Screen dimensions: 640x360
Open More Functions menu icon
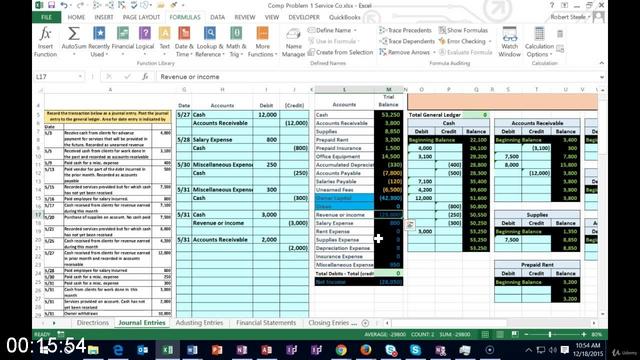[x=262, y=34]
